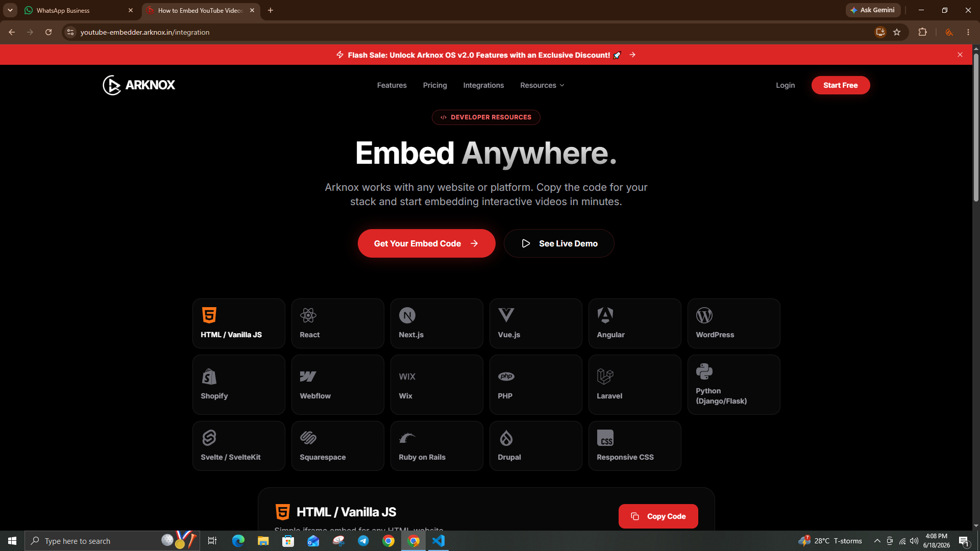Viewport: 980px width, 551px height.
Task: Open the weather widget showing 28°C T-storms
Action: pyautogui.click(x=830, y=541)
